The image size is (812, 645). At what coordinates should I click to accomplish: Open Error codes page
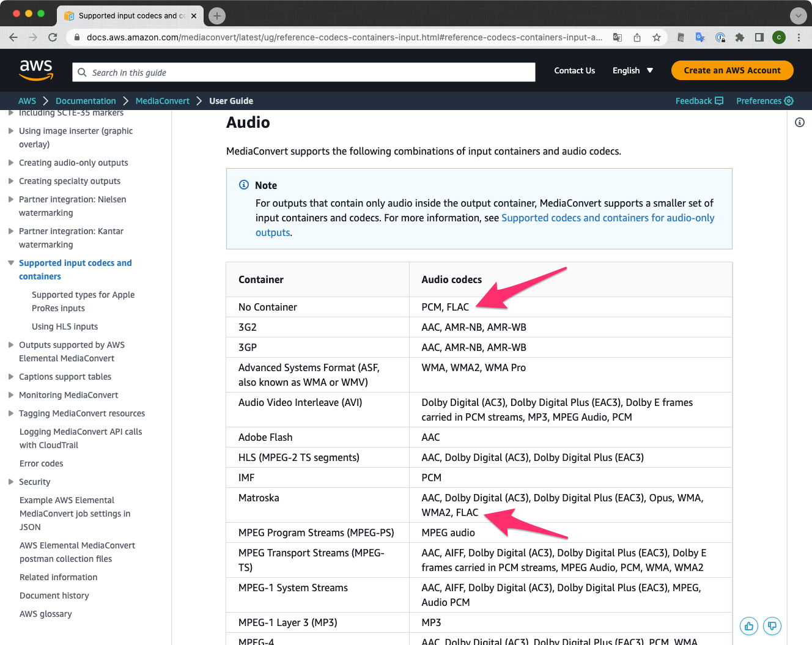41,463
